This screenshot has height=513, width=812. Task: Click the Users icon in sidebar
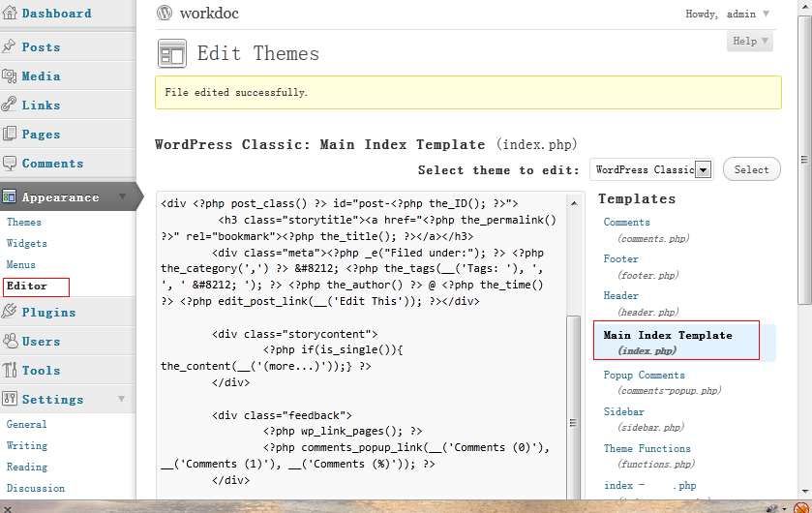[x=10, y=341]
